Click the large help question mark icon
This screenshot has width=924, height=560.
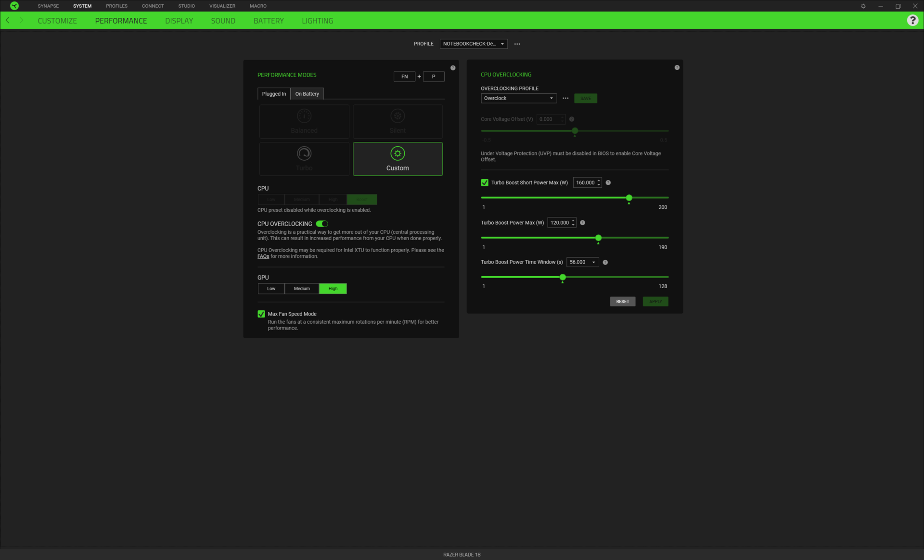click(x=912, y=20)
